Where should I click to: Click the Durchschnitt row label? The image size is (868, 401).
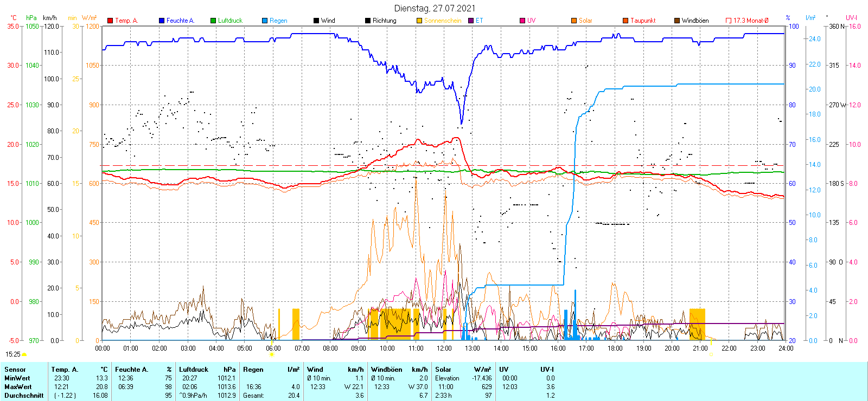[24, 396]
